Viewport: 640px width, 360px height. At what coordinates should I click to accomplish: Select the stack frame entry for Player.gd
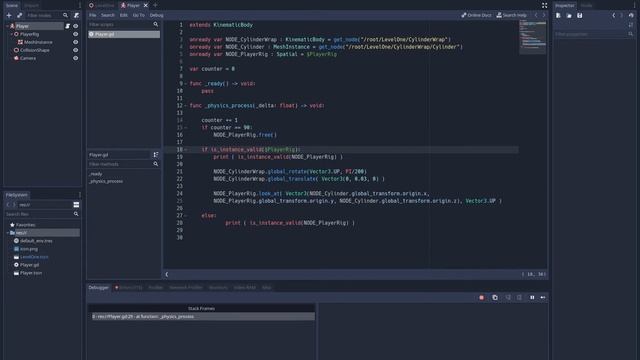[x=203, y=316]
